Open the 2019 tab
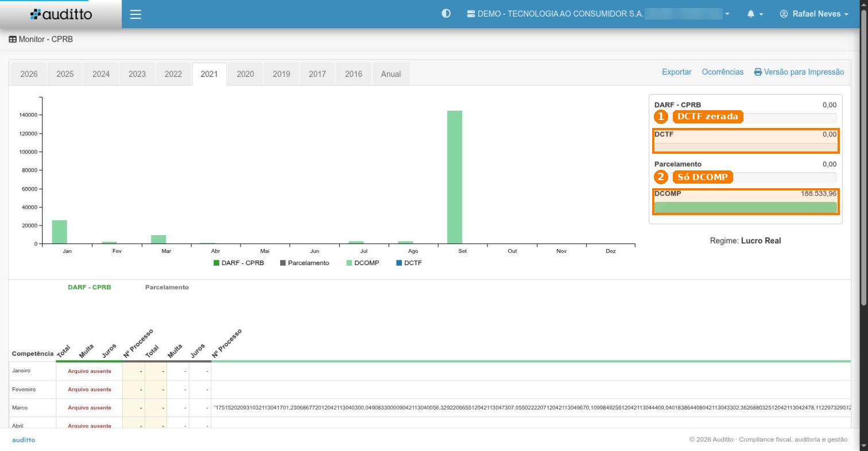 click(x=281, y=74)
